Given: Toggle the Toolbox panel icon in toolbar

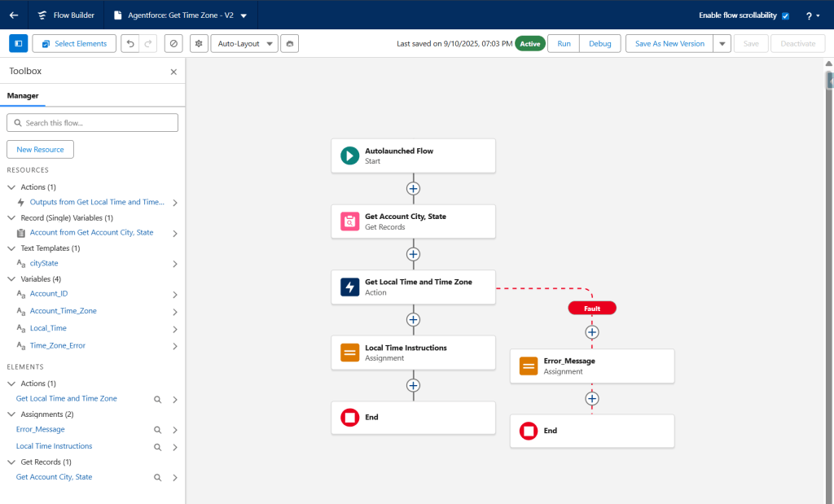Looking at the screenshot, I should (x=18, y=43).
